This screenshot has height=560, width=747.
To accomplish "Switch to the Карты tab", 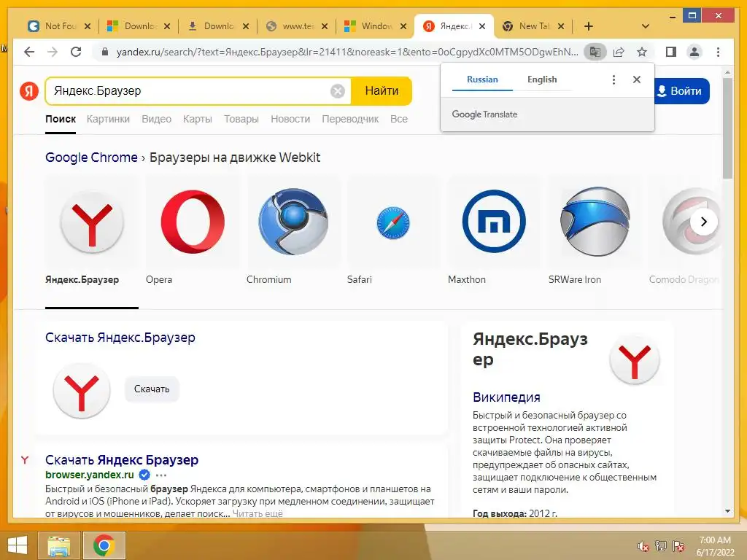I will [x=197, y=119].
